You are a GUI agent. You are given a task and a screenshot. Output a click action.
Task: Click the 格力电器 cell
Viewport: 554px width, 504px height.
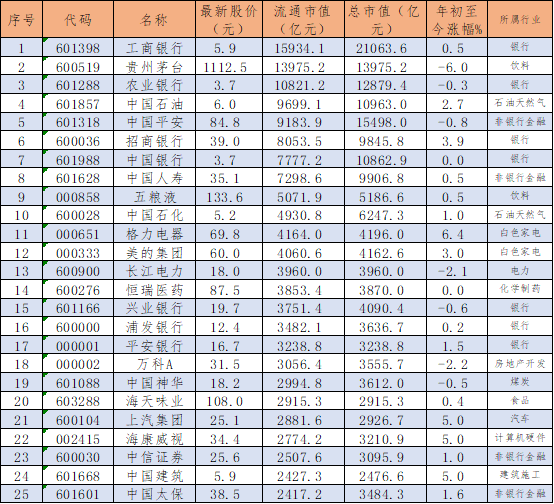click(154, 233)
